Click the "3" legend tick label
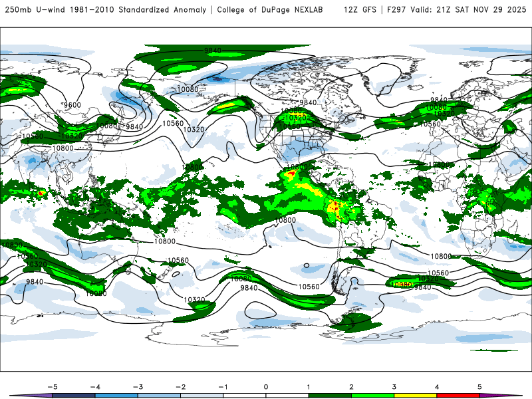Viewport: 532px width, 399px height. 394,387
